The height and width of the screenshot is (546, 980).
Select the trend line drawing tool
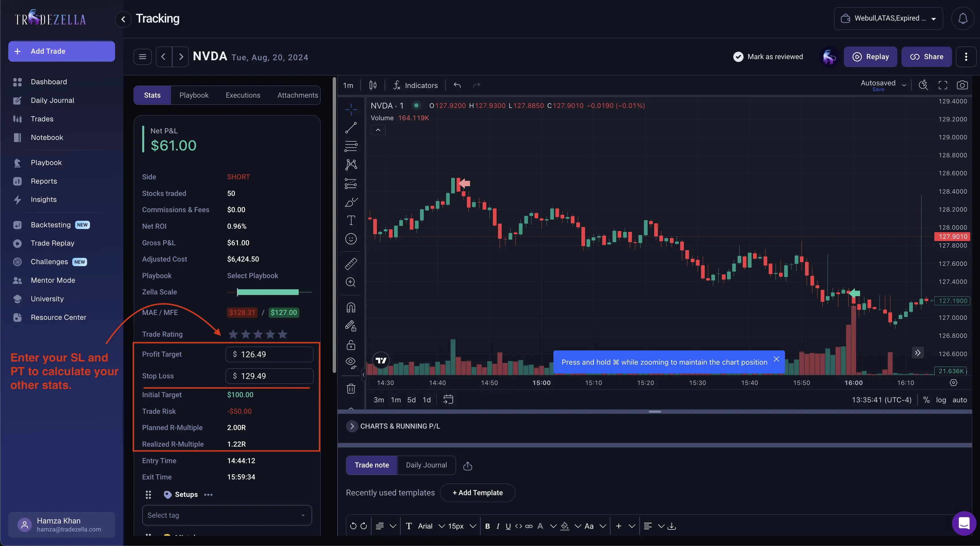point(351,128)
